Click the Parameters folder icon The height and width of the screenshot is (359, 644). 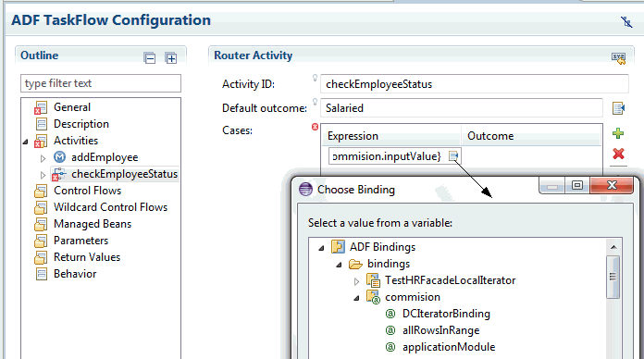41,241
